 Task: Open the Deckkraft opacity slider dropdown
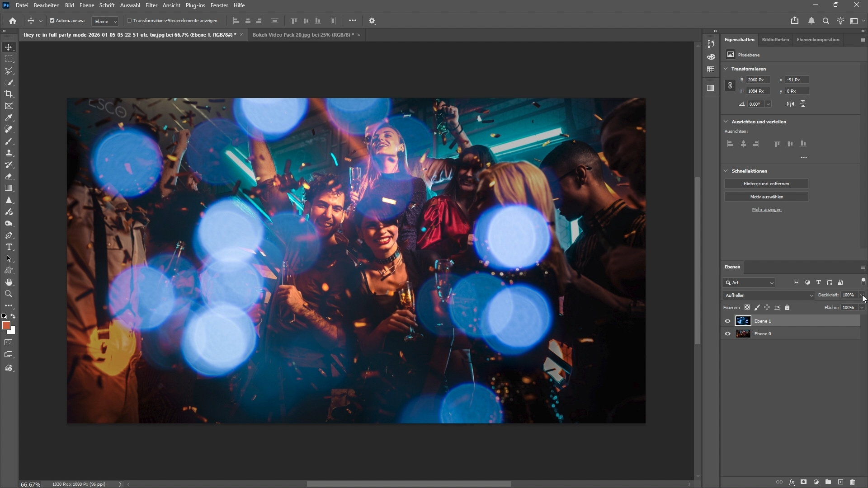coord(862,295)
